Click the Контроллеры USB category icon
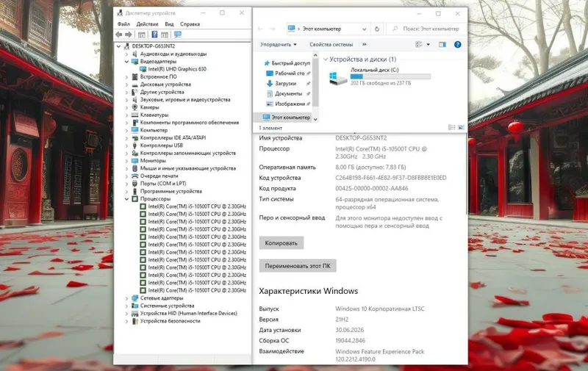This screenshot has width=588, height=371. pyautogui.click(x=135, y=145)
